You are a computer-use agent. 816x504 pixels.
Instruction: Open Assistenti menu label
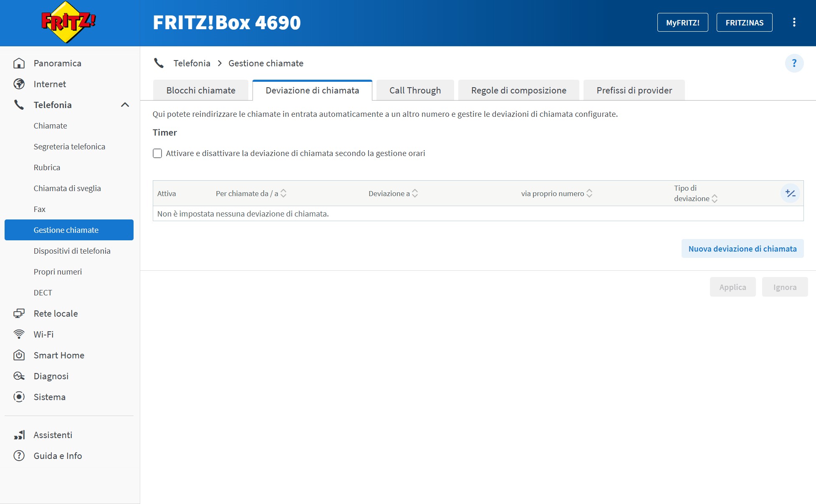pos(53,435)
